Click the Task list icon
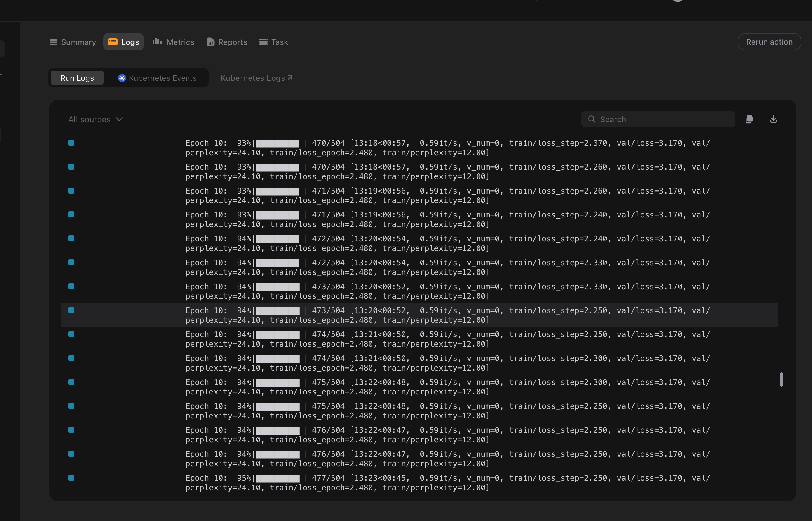 (x=264, y=42)
